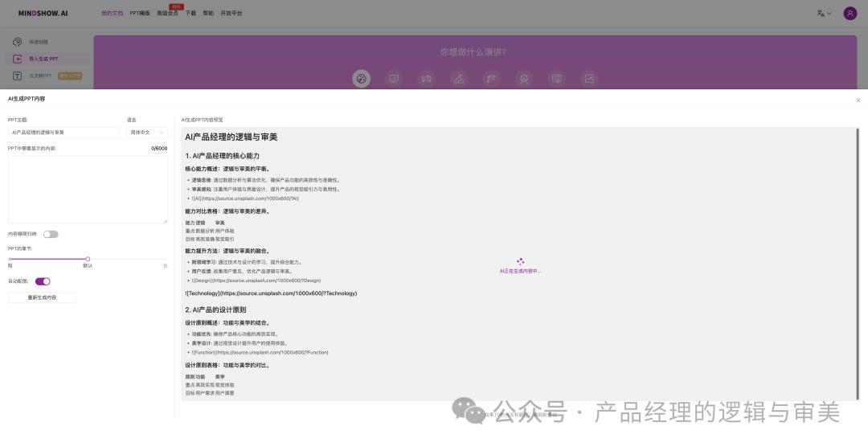
Task: Select the presentation screen topic icon
Action: (394, 79)
